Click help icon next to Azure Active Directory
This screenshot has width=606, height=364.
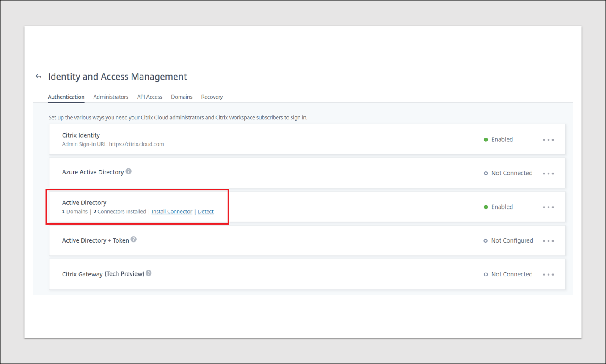129,171
